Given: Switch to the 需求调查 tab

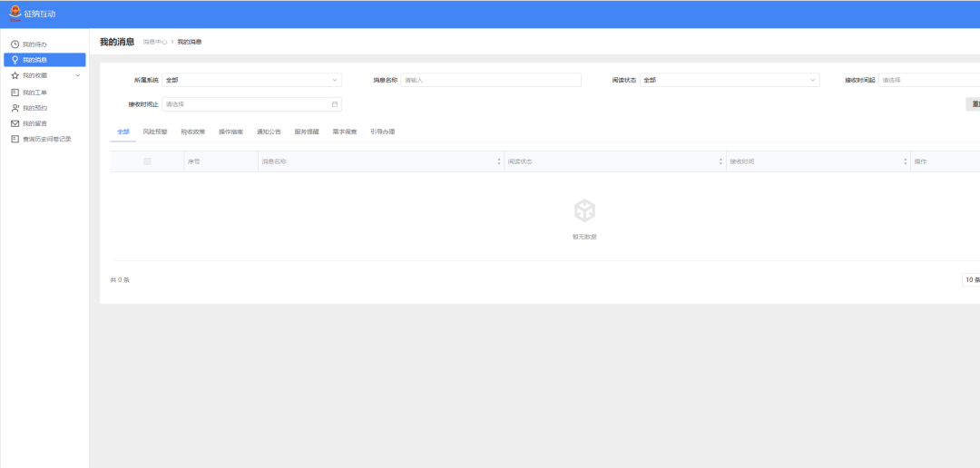Looking at the screenshot, I should pos(345,132).
